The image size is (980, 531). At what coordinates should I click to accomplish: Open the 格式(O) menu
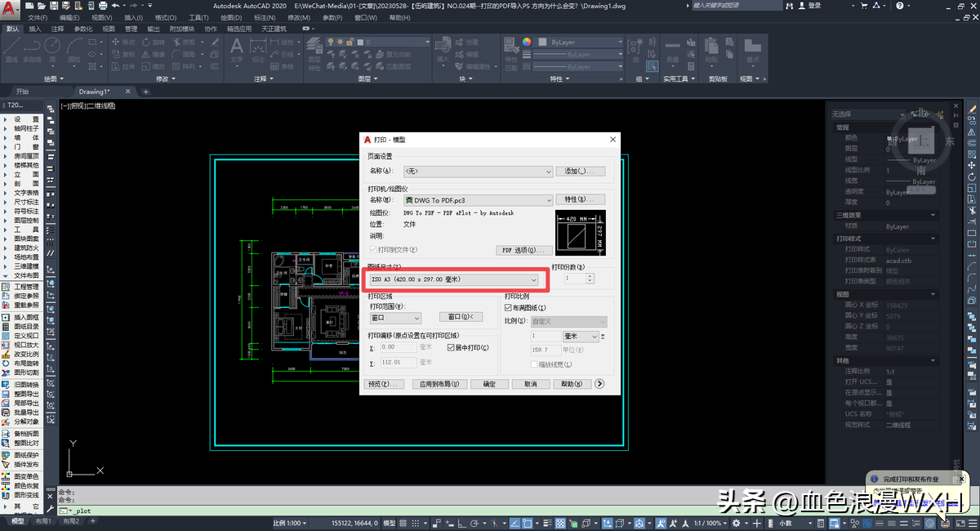point(166,17)
